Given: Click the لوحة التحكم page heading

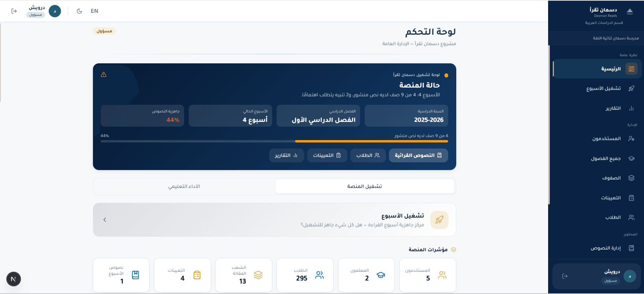Looking at the screenshot, I should coord(430,32).
